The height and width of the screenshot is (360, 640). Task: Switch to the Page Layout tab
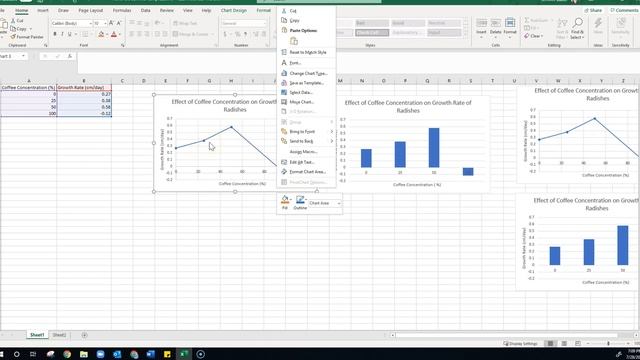91,10
